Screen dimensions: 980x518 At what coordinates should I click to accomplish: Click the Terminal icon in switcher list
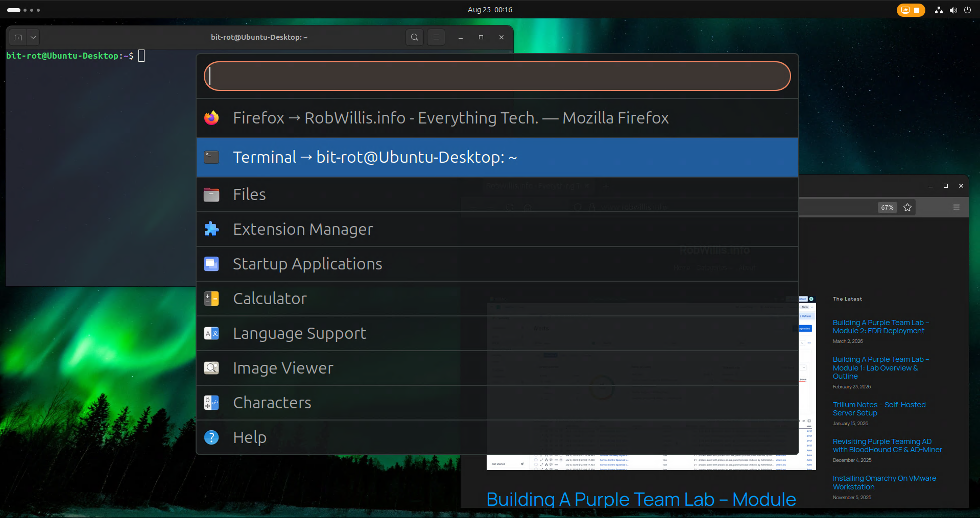211,157
